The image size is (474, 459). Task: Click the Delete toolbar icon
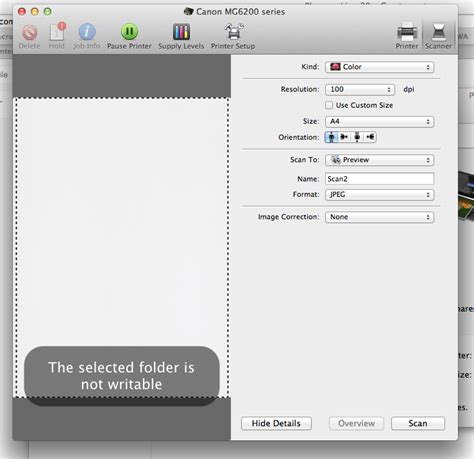pos(29,33)
